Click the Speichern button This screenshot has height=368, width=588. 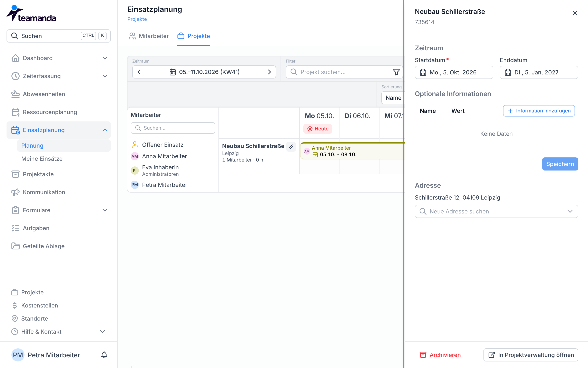point(560,164)
